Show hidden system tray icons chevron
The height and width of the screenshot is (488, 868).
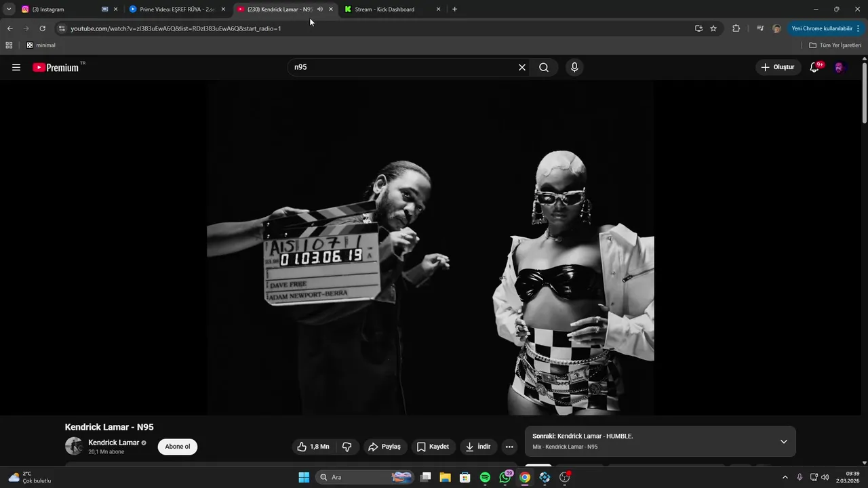click(x=785, y=477)
